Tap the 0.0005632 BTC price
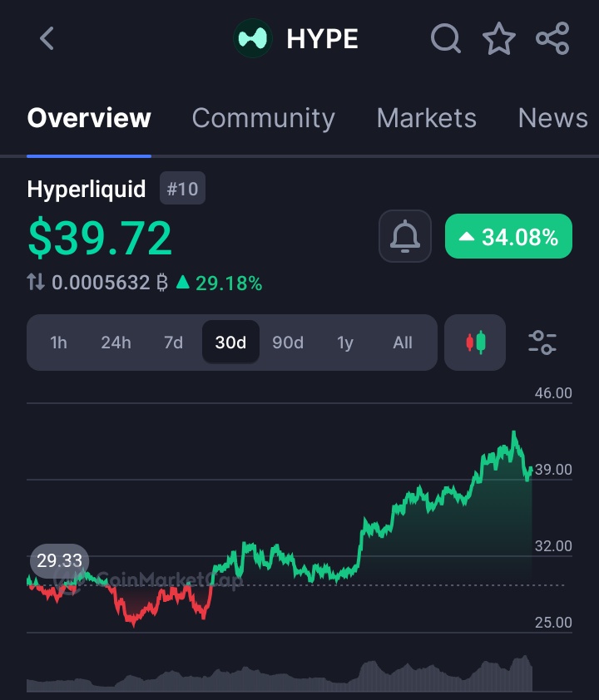Image resolution: width=599 pixels, height=700 pixels. [x=110, y=283]
